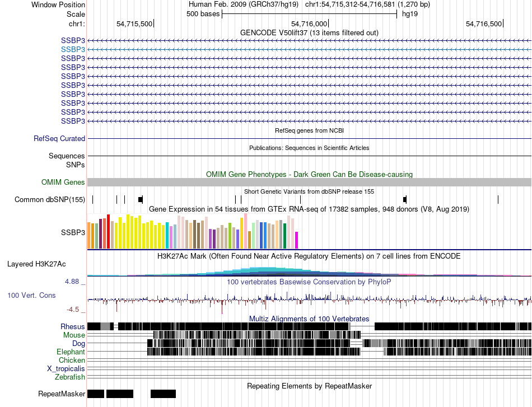This screenshot has height=407, width=532.
Task: Click the 500 bases scale bar
Action: (x=309, y=14)
